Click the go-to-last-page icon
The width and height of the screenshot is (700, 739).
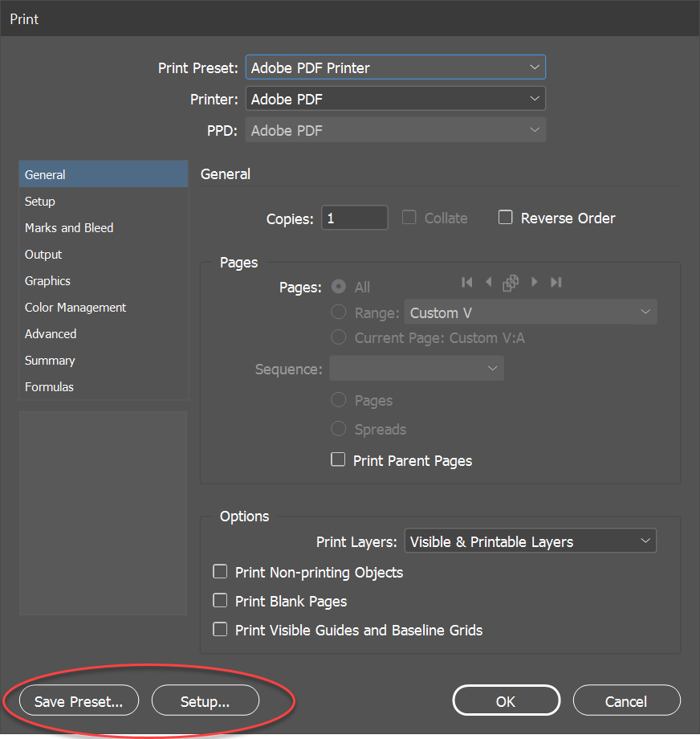coord(555,282)
